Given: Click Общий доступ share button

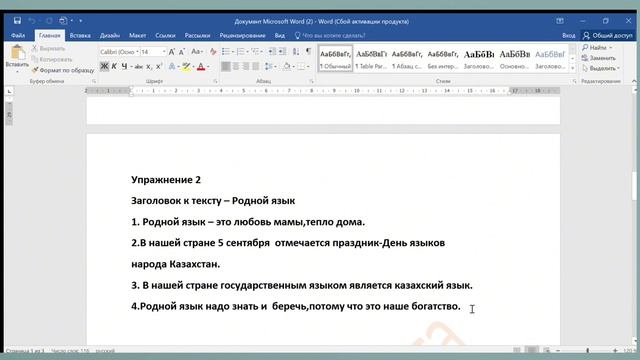Looking at the screenshot, I should point(608,36).
